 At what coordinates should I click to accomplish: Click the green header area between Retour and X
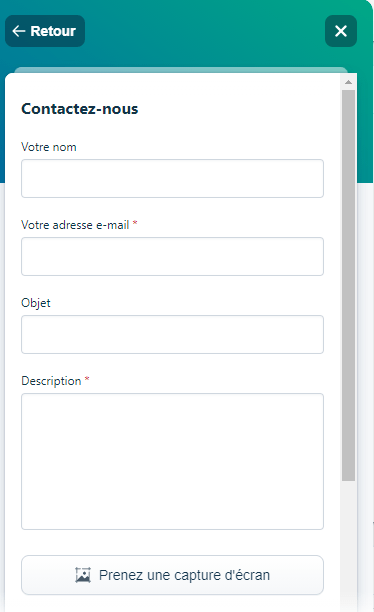coord(205,31)
